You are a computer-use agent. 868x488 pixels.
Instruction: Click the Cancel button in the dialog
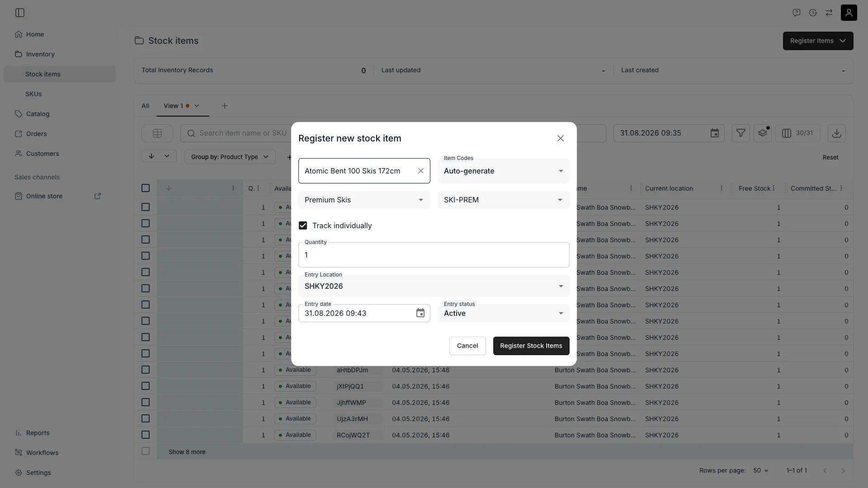(467, 346)
